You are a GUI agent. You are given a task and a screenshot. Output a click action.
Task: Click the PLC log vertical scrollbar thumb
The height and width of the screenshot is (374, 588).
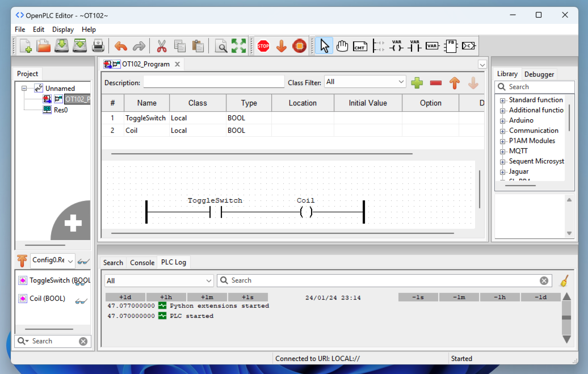pyautogui.click(x=566, y=318)
